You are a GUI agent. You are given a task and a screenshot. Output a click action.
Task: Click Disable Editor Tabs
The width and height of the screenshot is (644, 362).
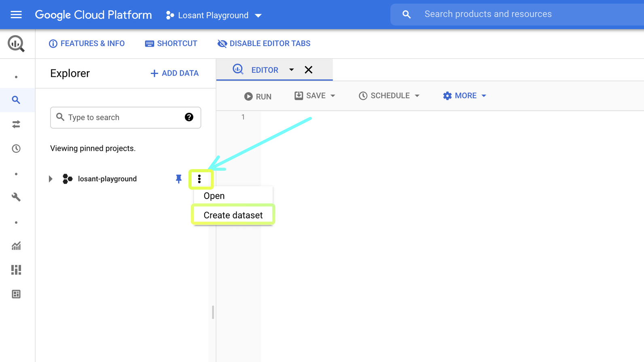click(x=264, y=44)
